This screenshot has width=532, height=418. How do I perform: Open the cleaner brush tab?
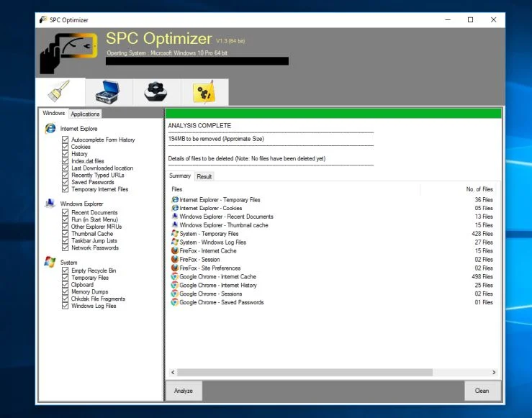(60, 91)
